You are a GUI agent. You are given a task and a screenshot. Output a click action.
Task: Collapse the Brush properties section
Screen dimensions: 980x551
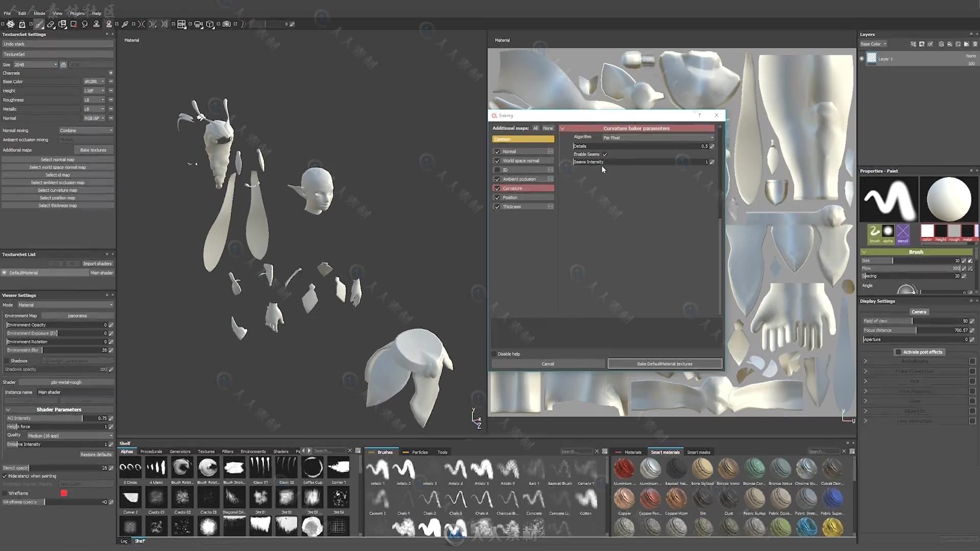click(864, 252)
